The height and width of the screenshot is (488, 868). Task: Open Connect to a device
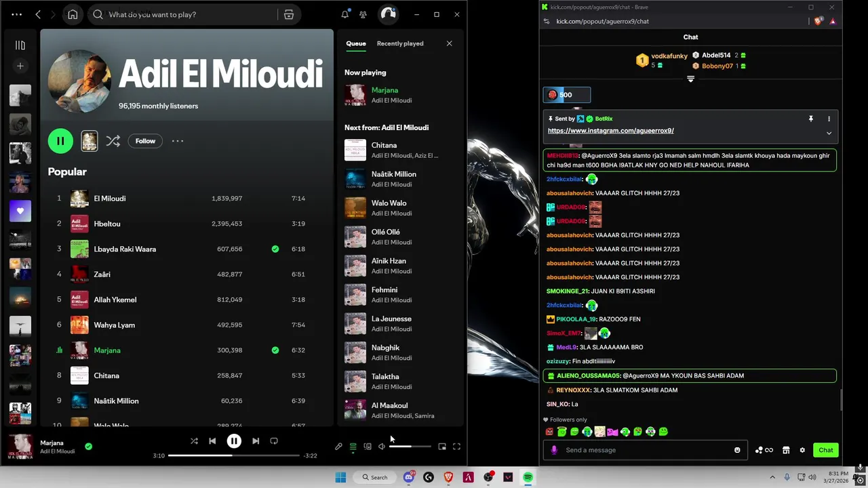tap(368, 447)
